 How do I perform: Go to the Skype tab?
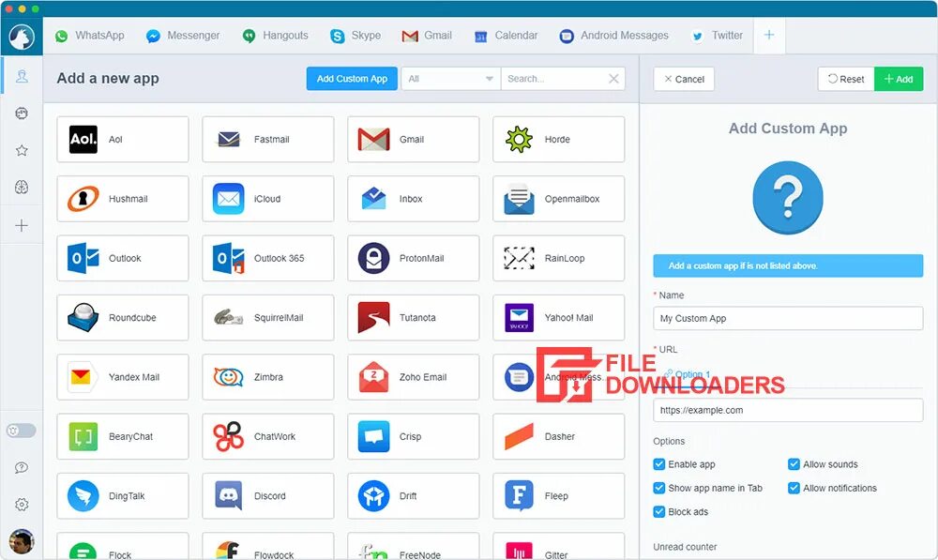(356, 36)
